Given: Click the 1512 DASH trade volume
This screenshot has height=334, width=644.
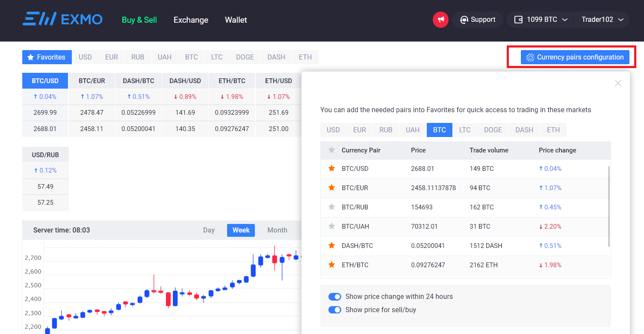Looking at the screenshot, I should (486, 245).
